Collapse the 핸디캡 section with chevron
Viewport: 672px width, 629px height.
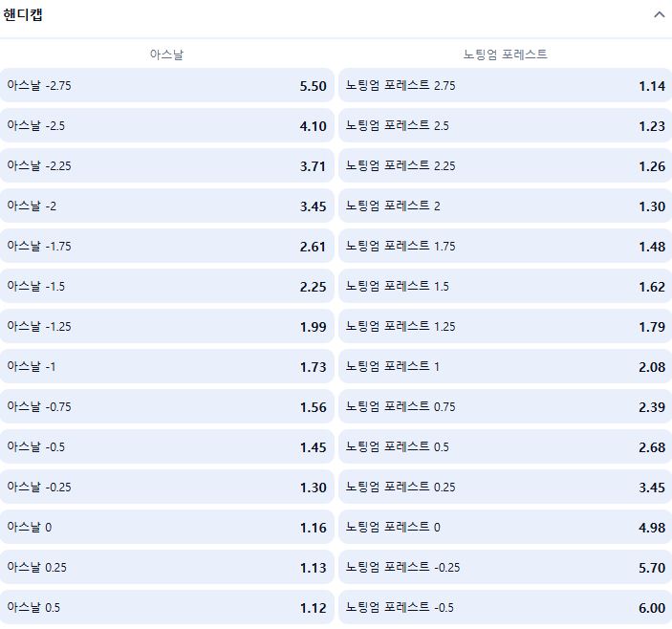point(660,15)
